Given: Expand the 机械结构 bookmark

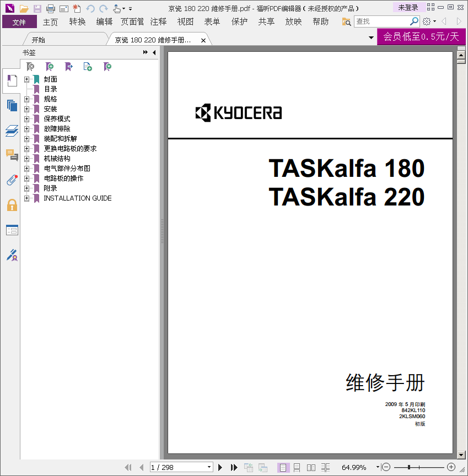Looking at the screenshot, I should [x=26, y=159].
